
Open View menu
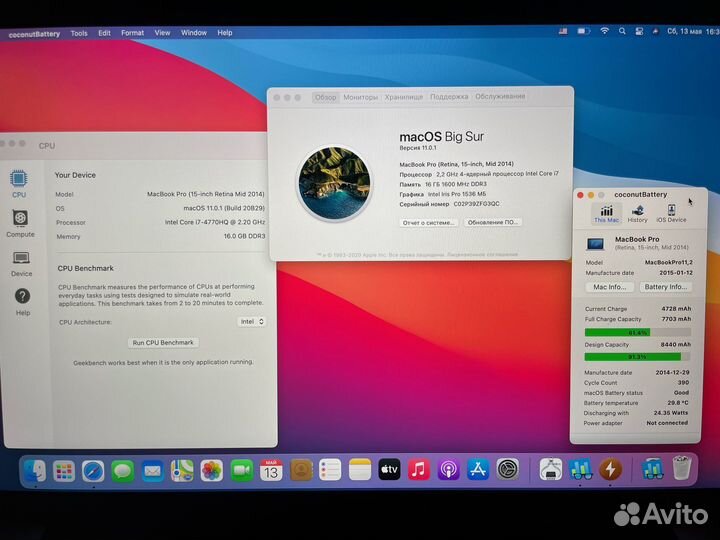point(162,33)
